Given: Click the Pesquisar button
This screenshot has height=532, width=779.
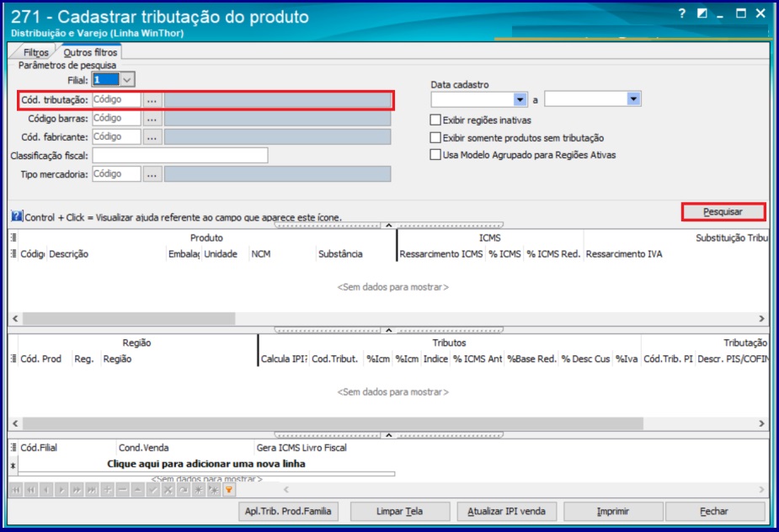Looking at the screenshot, I should pyautogui.click(x=723, y=212).
